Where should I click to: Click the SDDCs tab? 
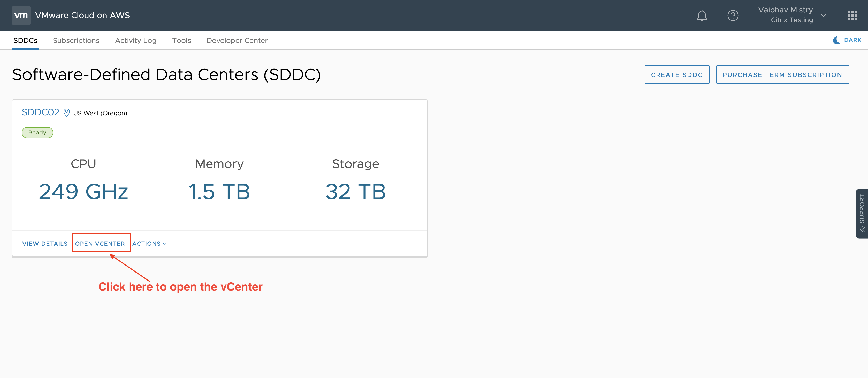(x=24, y=40)
